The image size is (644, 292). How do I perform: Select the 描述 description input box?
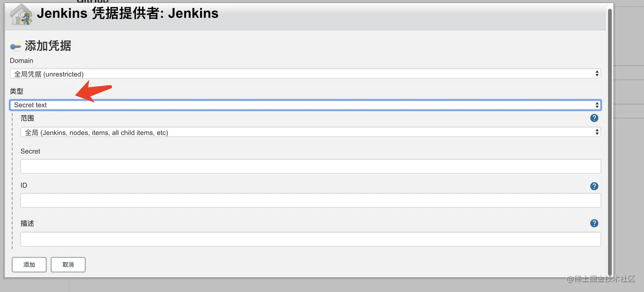click(310, 239)
